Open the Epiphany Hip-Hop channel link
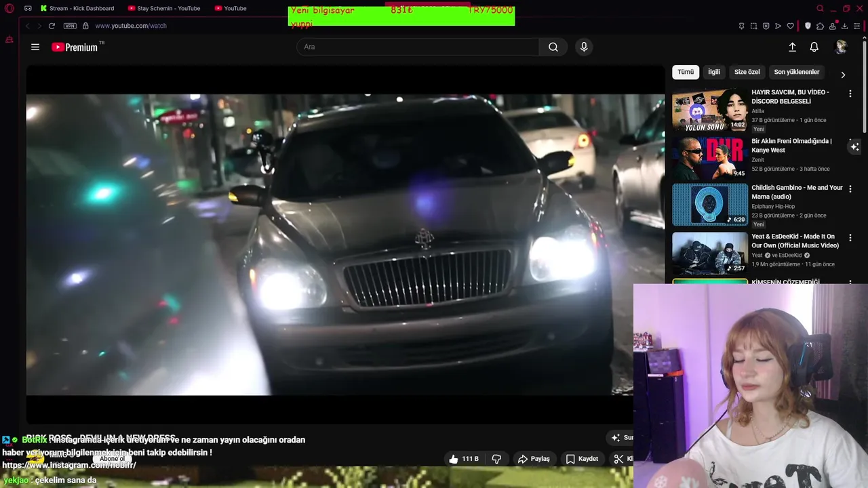 (773, 206)
